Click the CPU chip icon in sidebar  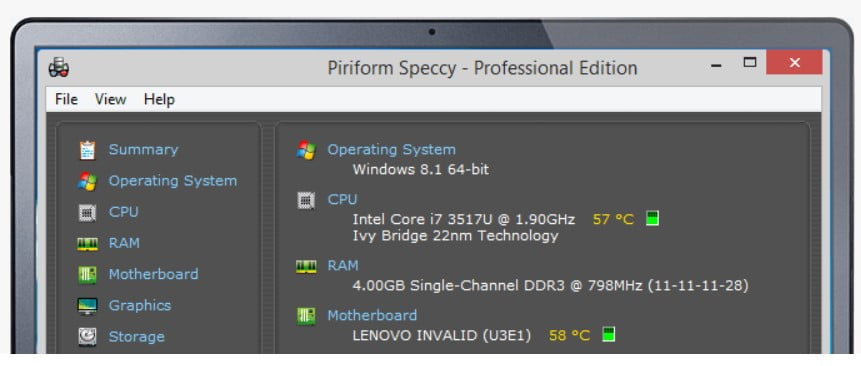click(87, 212)
